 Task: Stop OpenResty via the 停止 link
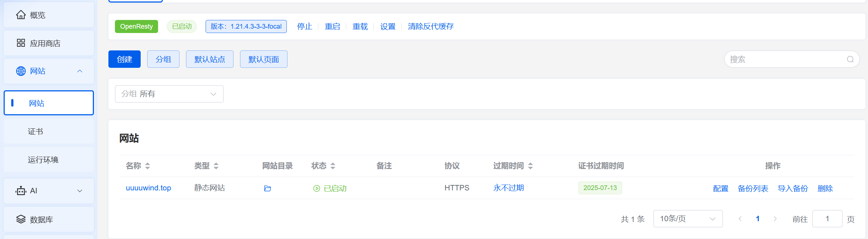point(305,26)
